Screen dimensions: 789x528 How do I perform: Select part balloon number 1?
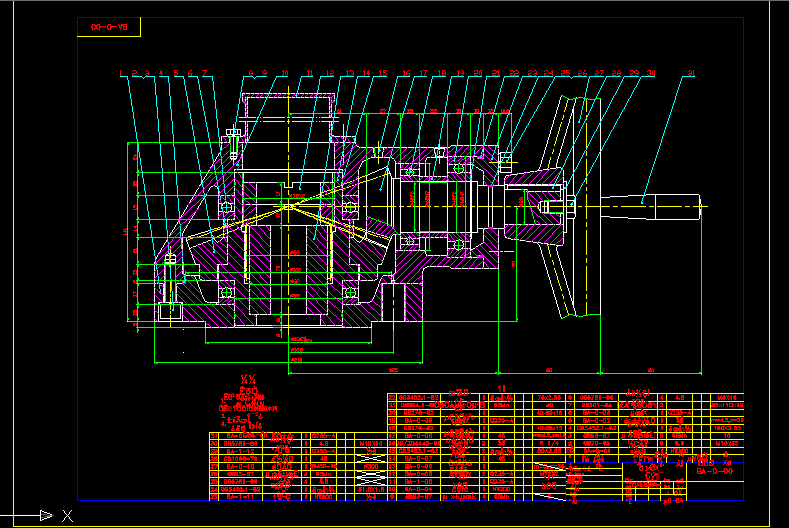click(x=121, y=73)
